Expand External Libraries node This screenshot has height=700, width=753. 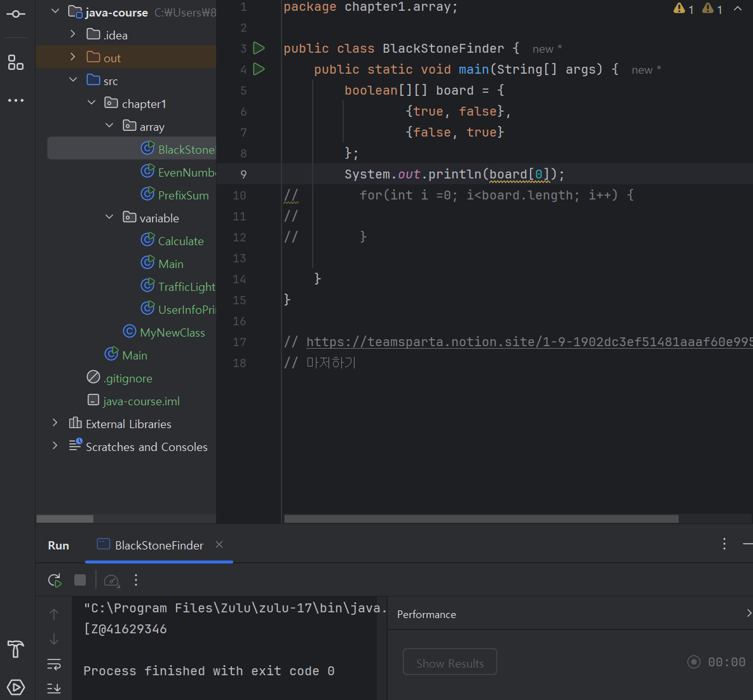(x=55, y=423)
